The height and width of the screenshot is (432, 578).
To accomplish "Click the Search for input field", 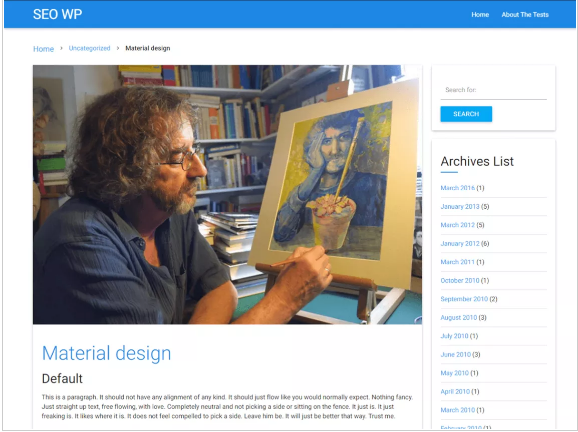I will pyautogui.click(x=493, y=90).
